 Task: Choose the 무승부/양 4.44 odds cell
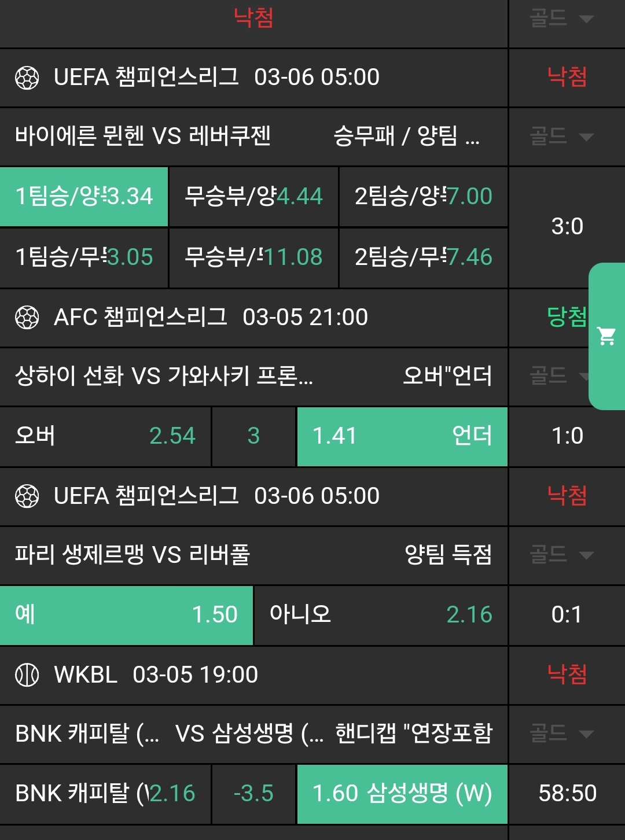tap(253, 197)
